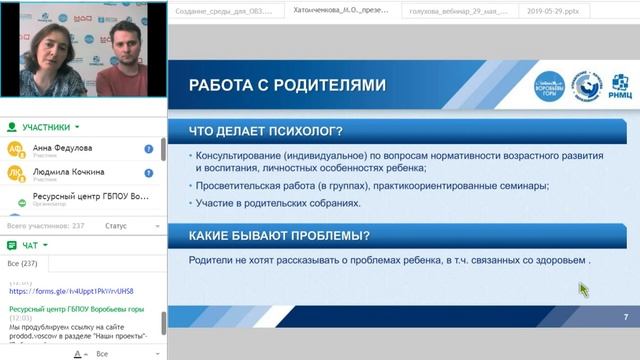Switch to Создание_среды_для_ОВЗ file tab
640x360 pixels.
[x=224, y=11]
